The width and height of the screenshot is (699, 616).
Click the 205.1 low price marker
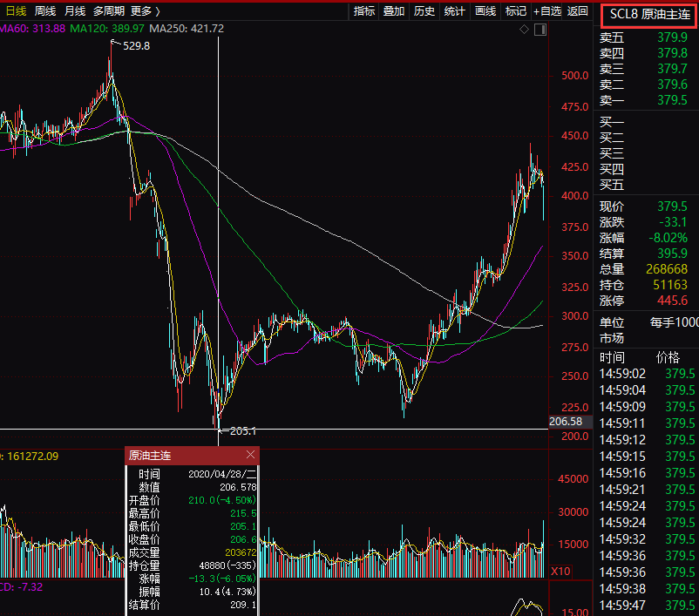[x=241, y=430]
